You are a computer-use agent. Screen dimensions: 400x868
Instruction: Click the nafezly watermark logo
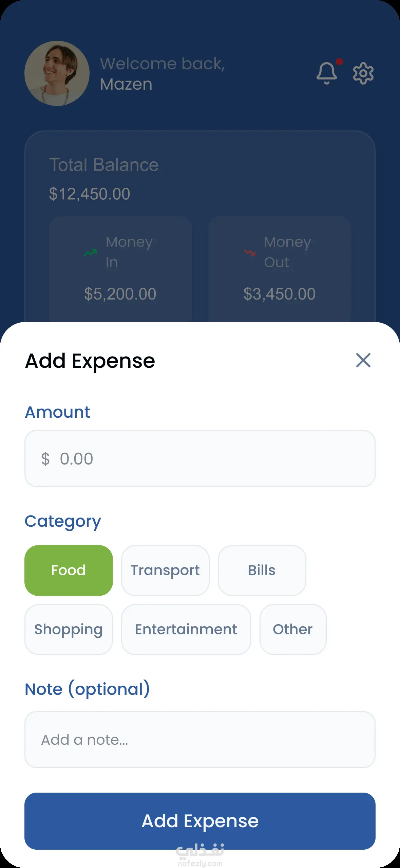(x=200, y=854)
